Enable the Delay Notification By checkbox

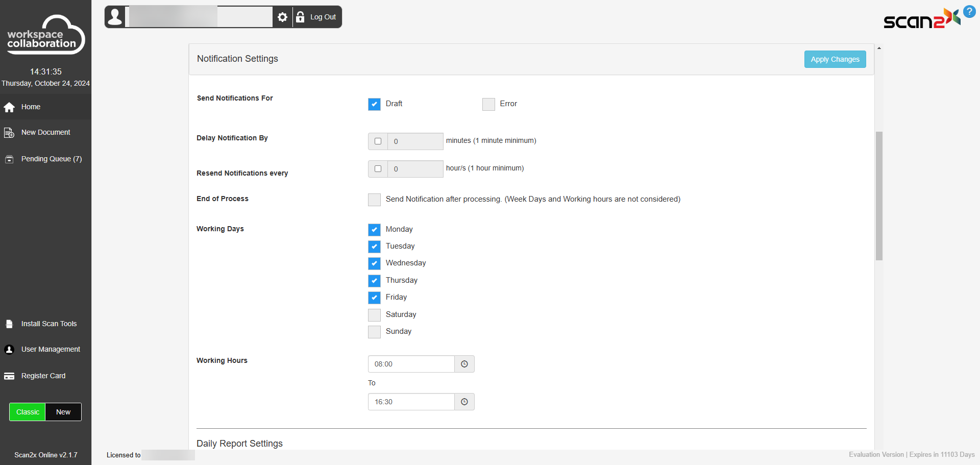pyautogui.click(x=378, y=141)
